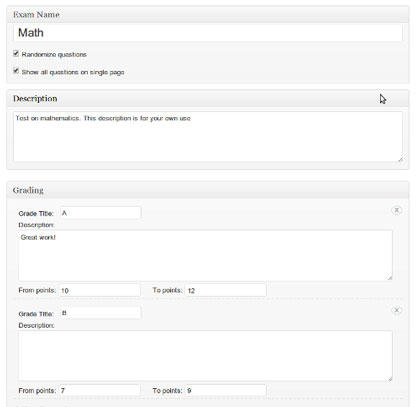
Task: Select the Grade Title field containing B
Action: click(x=101, y=313)
